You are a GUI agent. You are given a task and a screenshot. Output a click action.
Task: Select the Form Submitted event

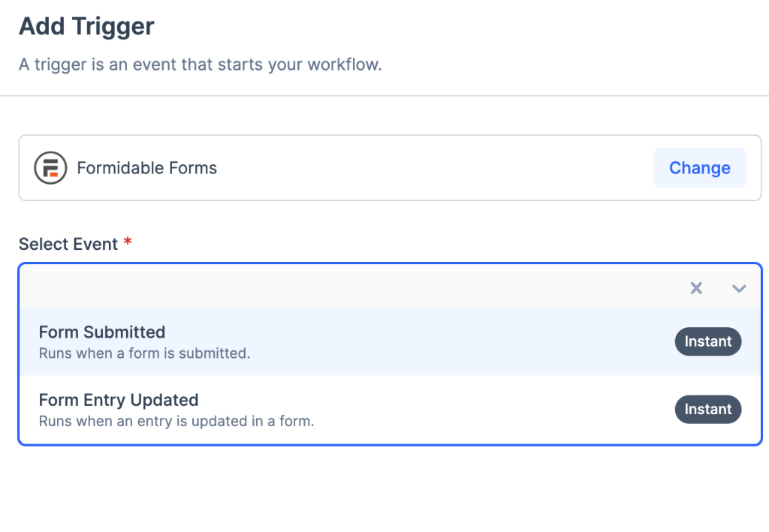coord(102,332)
